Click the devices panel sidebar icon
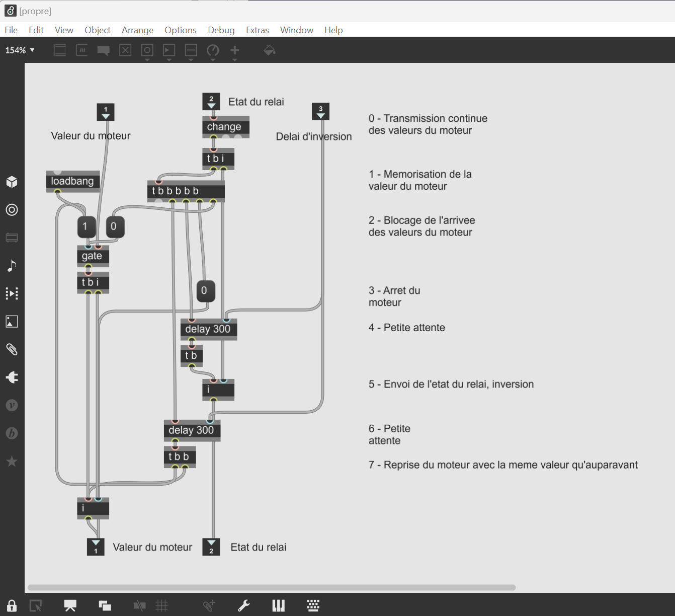Screen dimensions: 675x616 [12, 238]
